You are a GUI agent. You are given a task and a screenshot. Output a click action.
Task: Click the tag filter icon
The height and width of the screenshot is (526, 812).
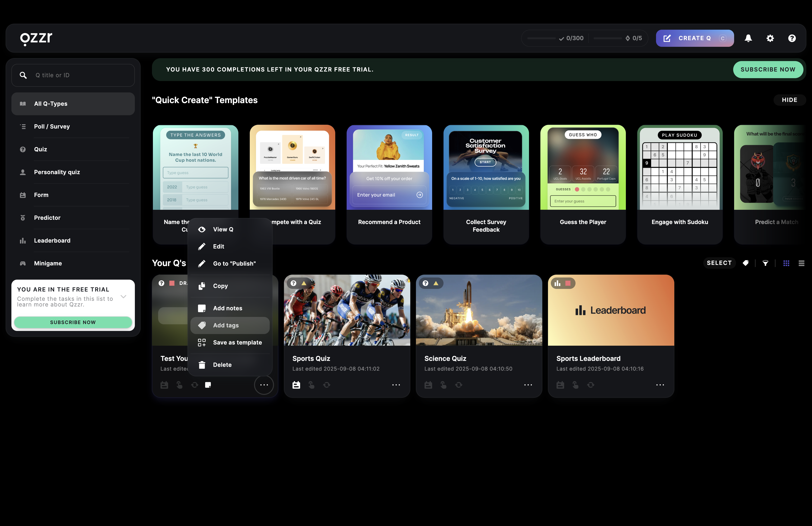pyautogui.click(x=746, y=263)
